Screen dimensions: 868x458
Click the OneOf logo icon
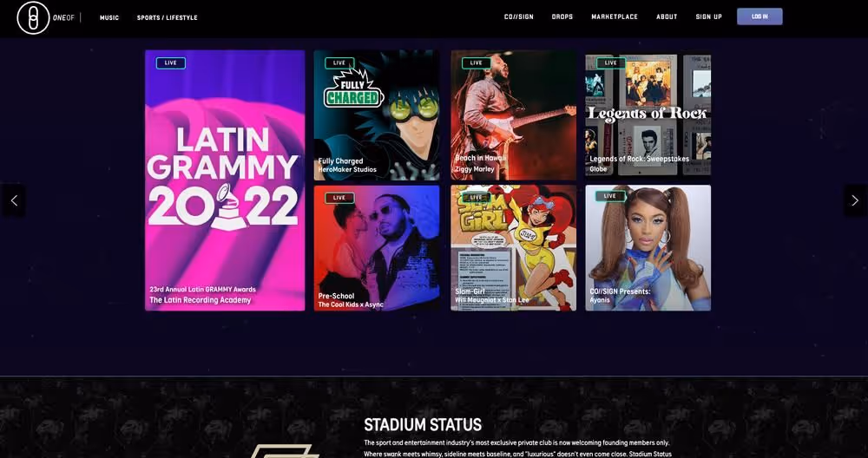pyautogui.click(x=33, y=17)
